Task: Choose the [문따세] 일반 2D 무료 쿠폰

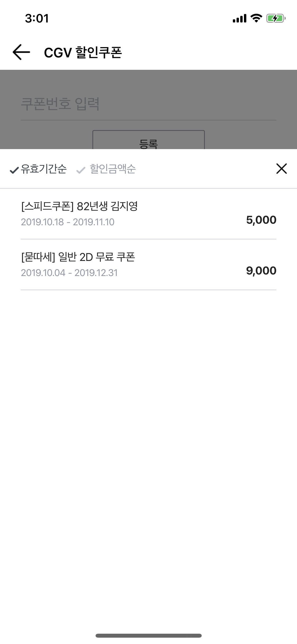Action: tap(78, 257)
